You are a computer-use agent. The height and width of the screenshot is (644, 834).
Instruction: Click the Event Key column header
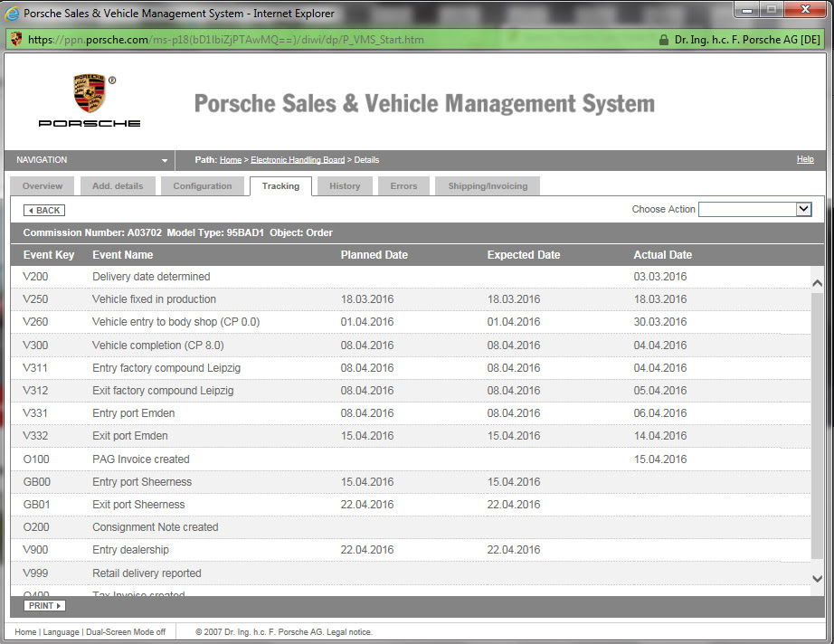(49, 255)
